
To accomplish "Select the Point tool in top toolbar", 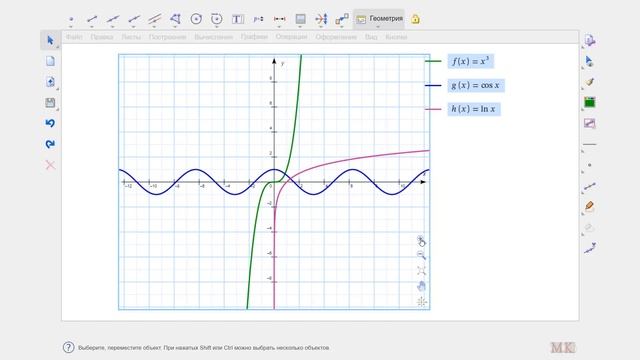I will click(x=71, y=19).
